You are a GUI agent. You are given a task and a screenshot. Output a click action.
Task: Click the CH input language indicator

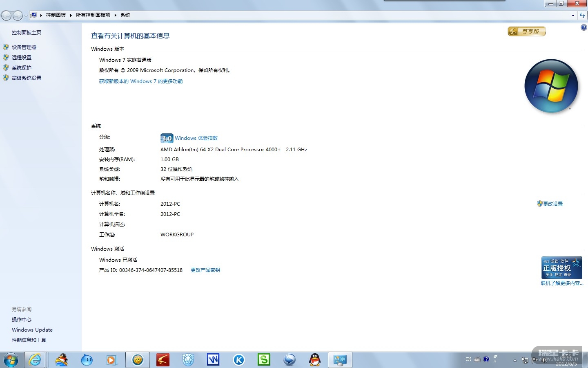pos(468,359)
